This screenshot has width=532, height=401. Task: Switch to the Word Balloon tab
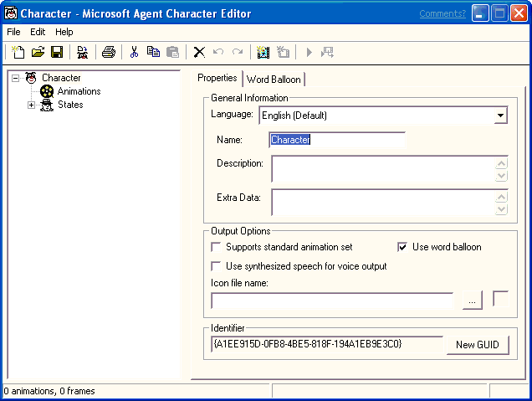coord(274,80)
